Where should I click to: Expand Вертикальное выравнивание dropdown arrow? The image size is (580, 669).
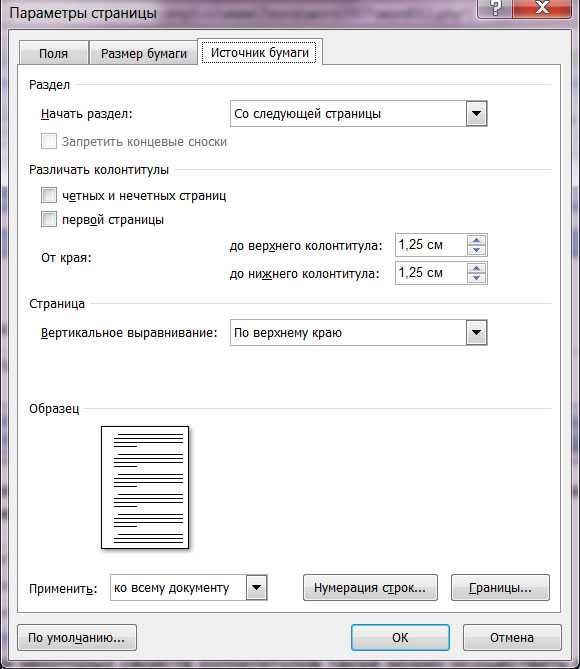pyautogui.click(x=476, y=332)
